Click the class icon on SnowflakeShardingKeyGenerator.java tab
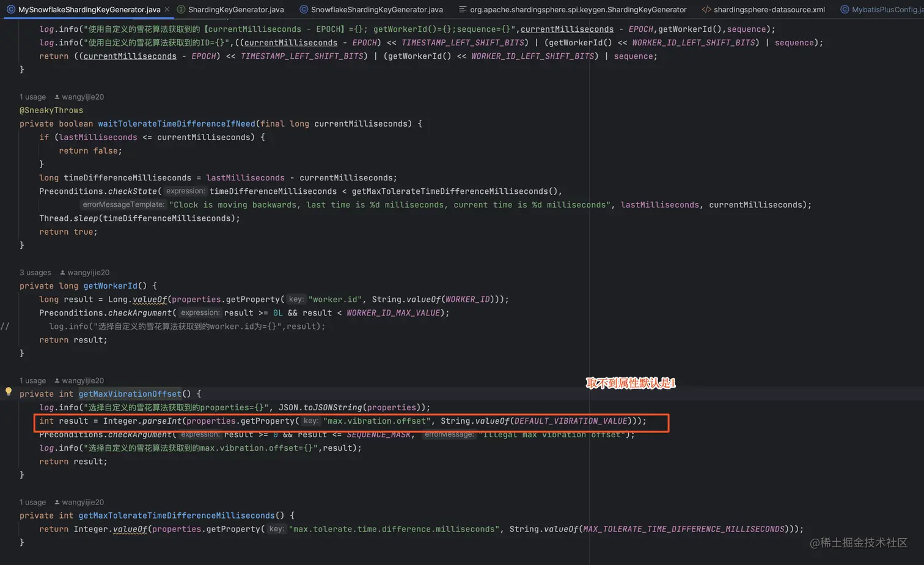This screenshot has height=565, width=924. click(304, 10)
